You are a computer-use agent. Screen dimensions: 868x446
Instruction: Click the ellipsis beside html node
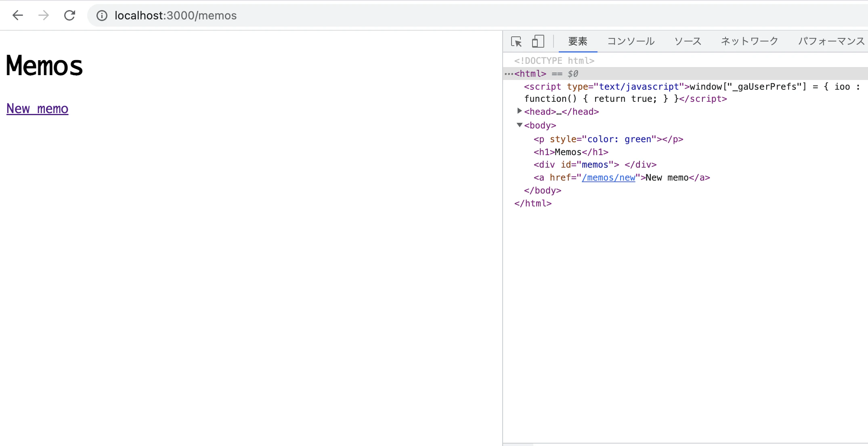pyautogui.click(x=509, y=74)
